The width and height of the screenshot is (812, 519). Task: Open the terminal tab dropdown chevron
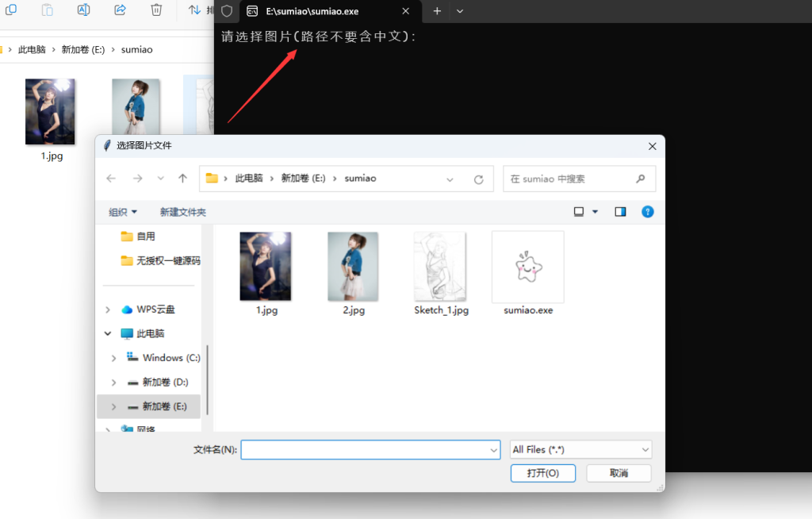tap(460, 12)
